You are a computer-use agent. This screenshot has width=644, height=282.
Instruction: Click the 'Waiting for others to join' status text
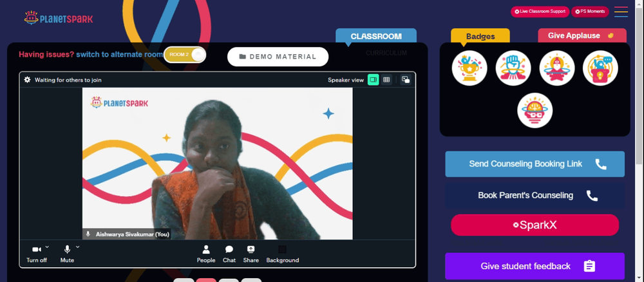(x=68, y=80)
